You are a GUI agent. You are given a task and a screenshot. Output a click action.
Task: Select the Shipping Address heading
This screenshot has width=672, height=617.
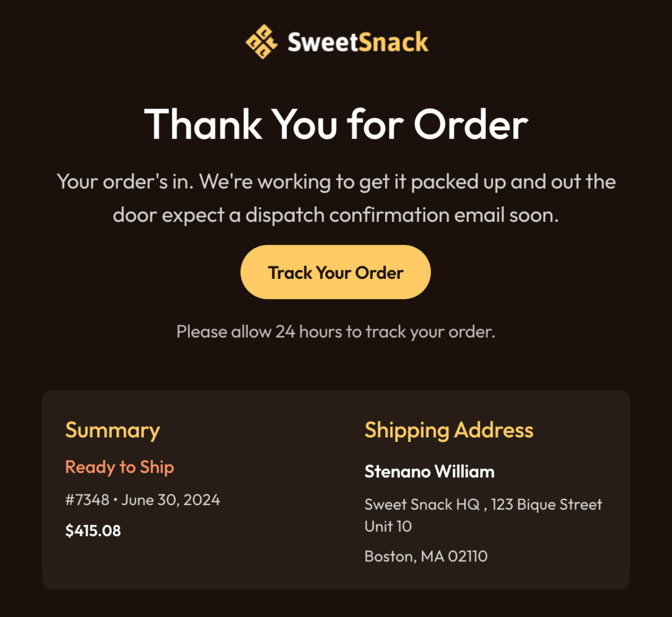point(449,430)
